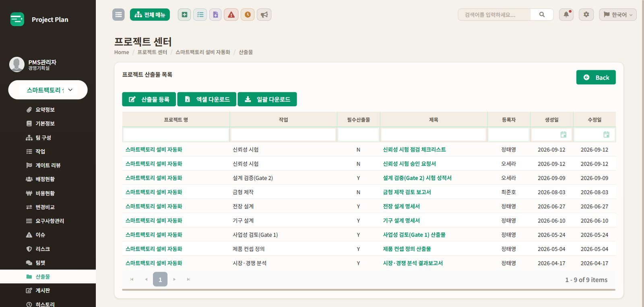The image size is (644, 307).
Task: Sort by the 등록자 column header
Action: point(509,120)
